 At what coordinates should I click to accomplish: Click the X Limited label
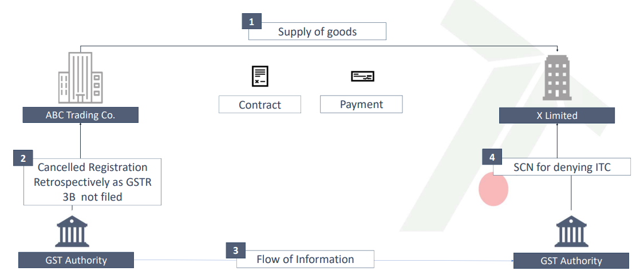(556, 115)
